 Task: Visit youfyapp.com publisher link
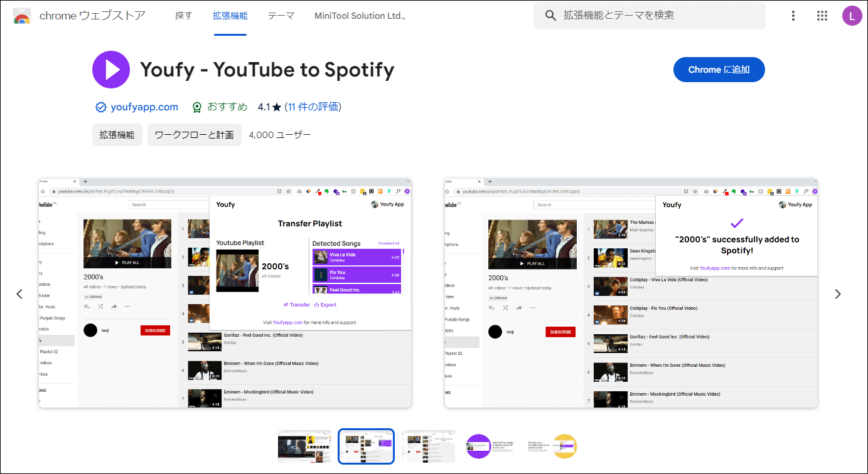click(144, 107)
